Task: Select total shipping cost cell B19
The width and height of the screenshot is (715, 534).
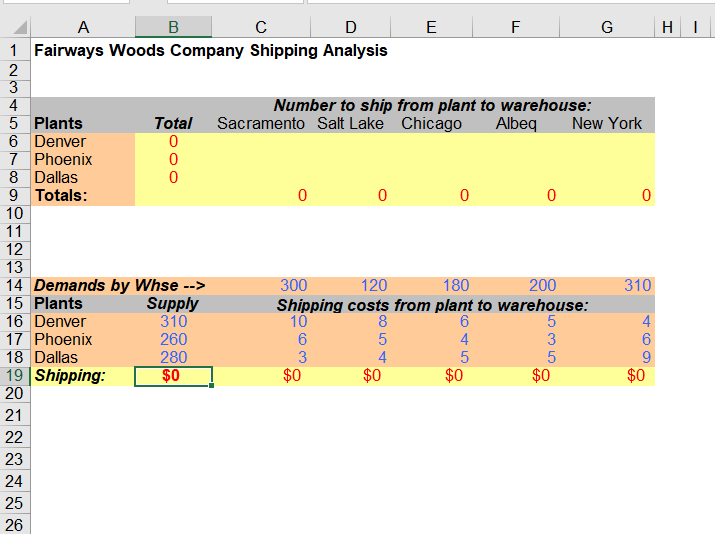Action: 173,376
